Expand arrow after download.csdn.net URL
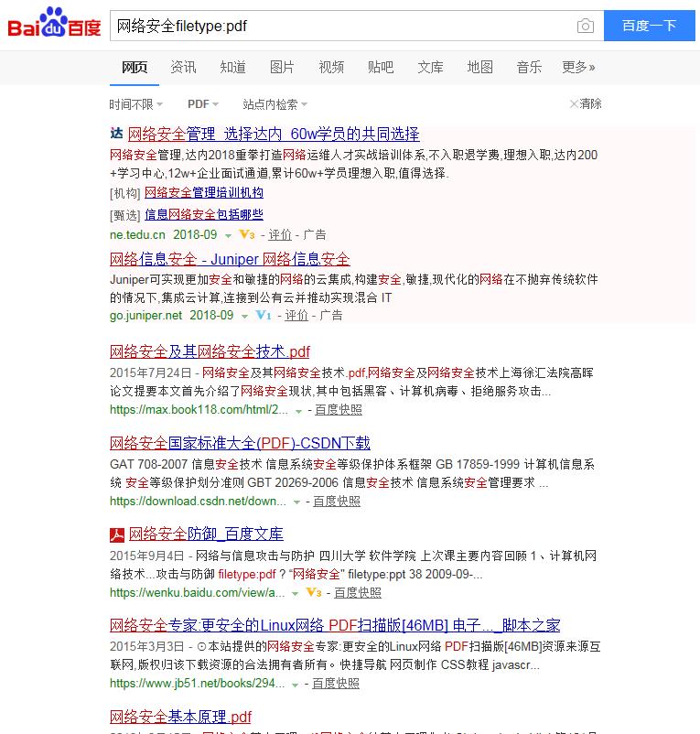This screenshot has width=700, height=734. click(x=296, y=502)
